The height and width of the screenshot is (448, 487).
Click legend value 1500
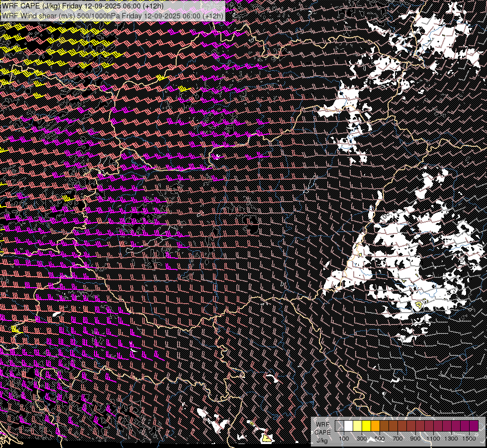tap(469, 439)
